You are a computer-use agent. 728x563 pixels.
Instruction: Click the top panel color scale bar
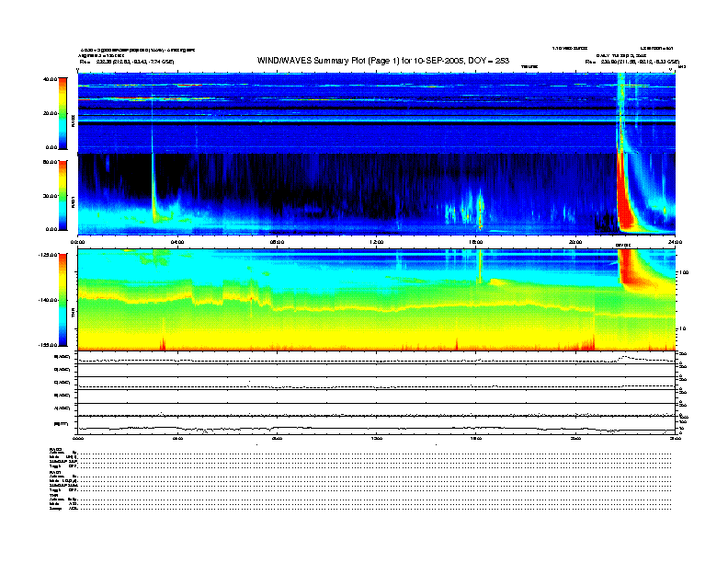[x=63, y=114]
